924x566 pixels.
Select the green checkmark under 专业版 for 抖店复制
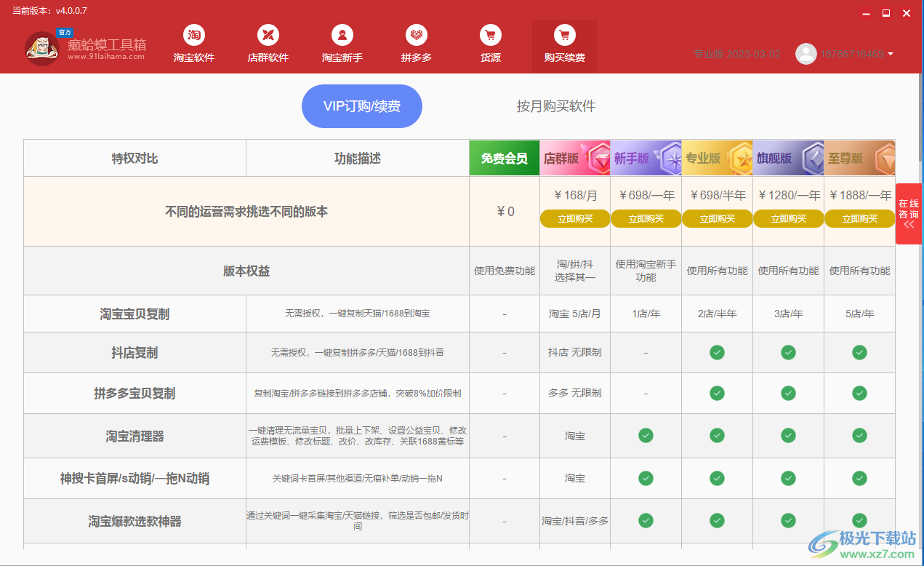pos(717,352)
